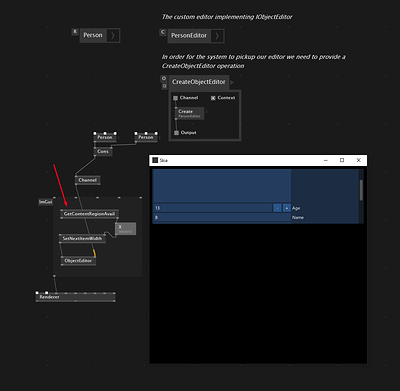Open the Person definition via its chevron
The image size is (400, 391).
point(113,35)
